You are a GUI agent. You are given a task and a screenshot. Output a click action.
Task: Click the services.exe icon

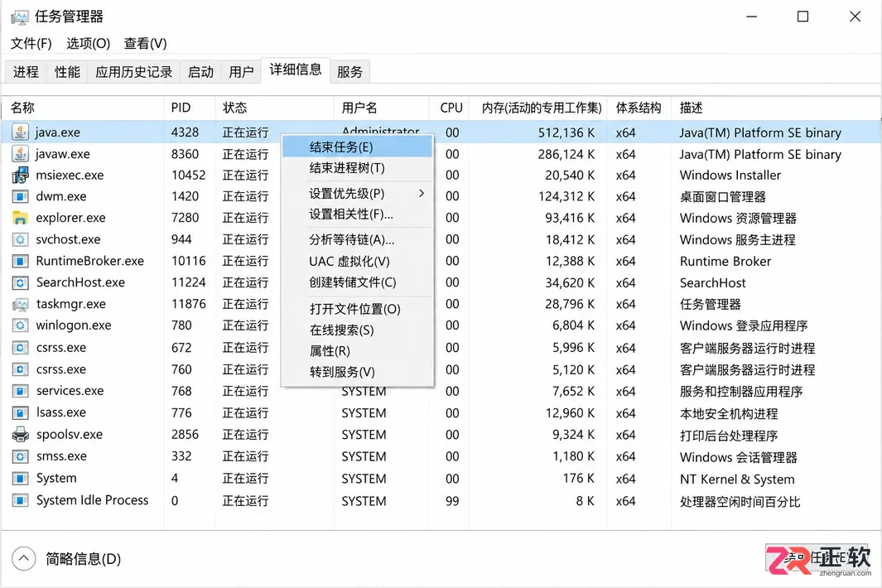[20, 391]
